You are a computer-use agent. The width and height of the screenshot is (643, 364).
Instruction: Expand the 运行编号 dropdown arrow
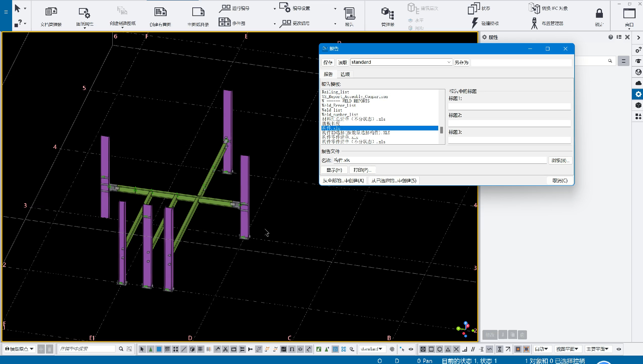tap(275, 9)
